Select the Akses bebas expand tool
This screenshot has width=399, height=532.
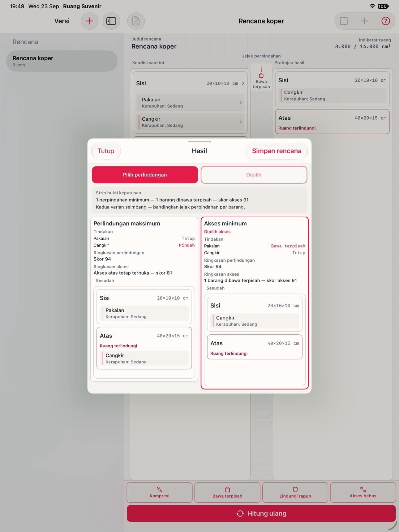(x=363, y=492)
